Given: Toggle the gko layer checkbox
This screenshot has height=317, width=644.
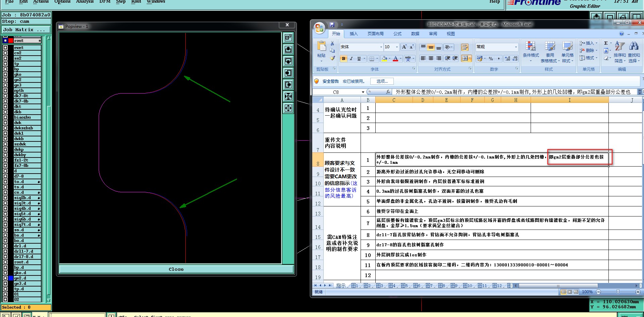Looking at the screenshot, I should [5, 74].
